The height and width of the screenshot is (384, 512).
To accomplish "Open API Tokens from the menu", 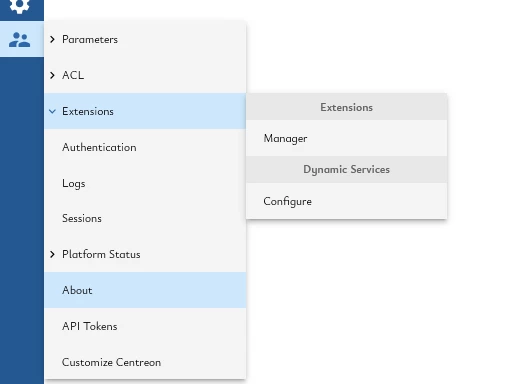I will pos(145,326).
